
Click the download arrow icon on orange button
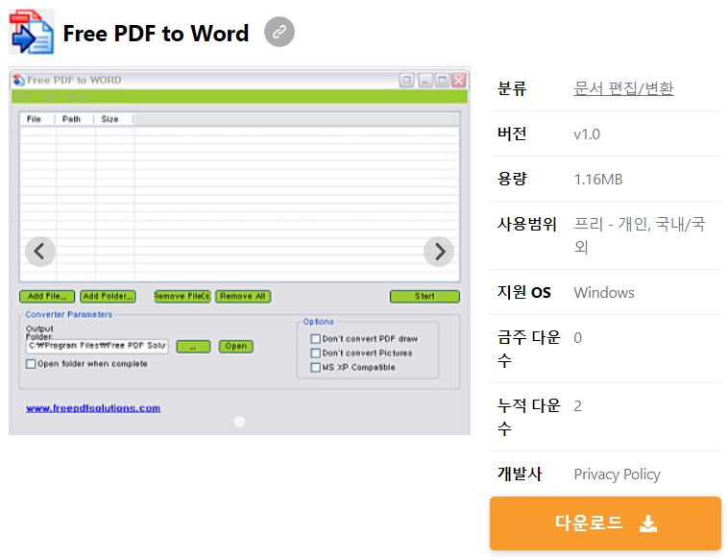coord(648,523)
